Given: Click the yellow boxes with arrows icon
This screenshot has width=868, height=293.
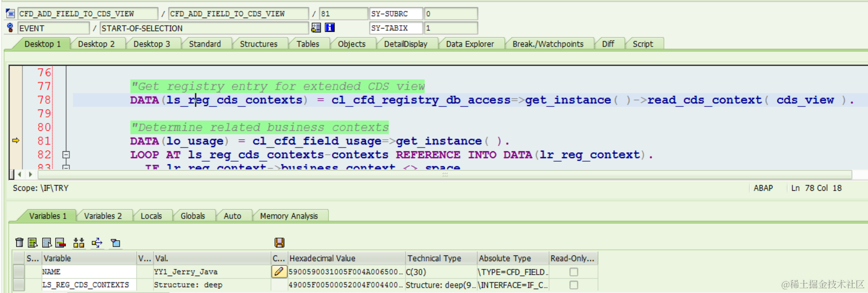Looking at the screenshot, I should [79, 242].
